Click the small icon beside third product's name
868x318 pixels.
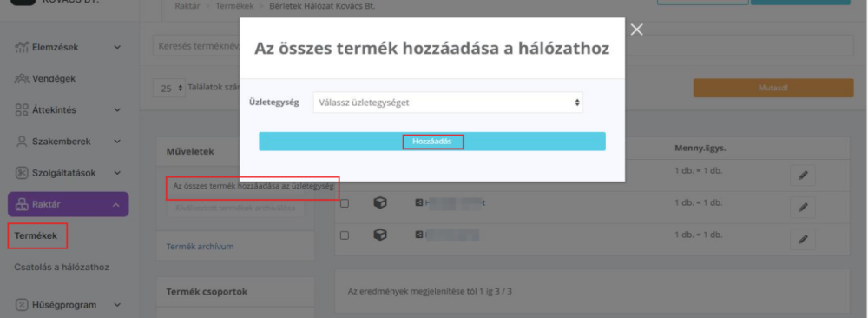pos(419,235)
